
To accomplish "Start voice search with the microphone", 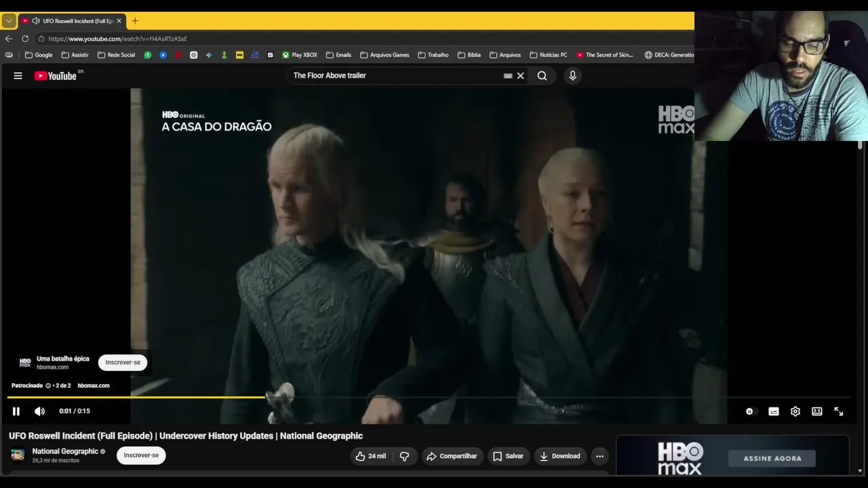I will pyautogui.click(x=572, y=76).
